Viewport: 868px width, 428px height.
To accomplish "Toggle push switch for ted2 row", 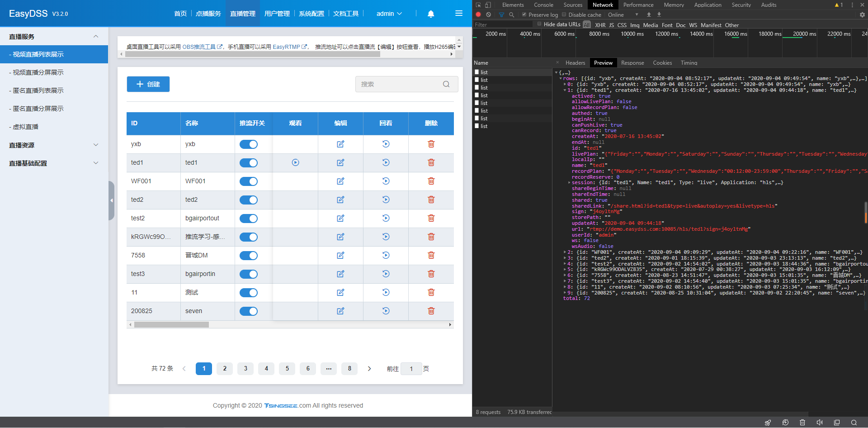I will pos(249,200).
